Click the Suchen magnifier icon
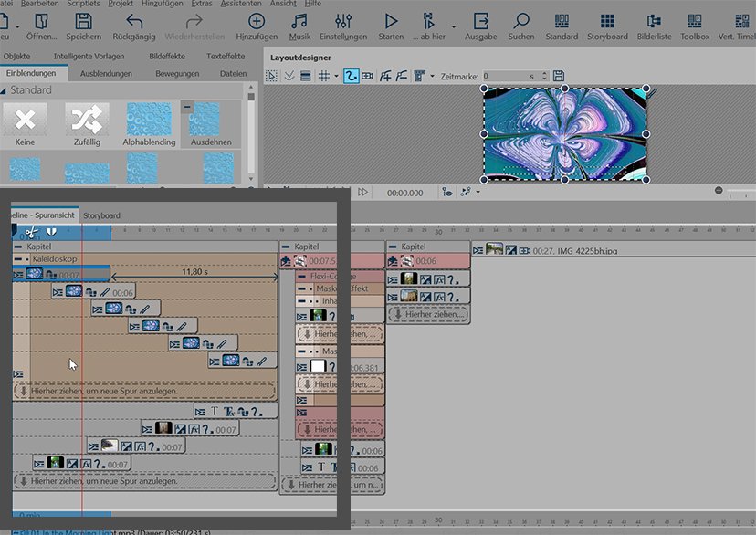 (x=521, y=21)
